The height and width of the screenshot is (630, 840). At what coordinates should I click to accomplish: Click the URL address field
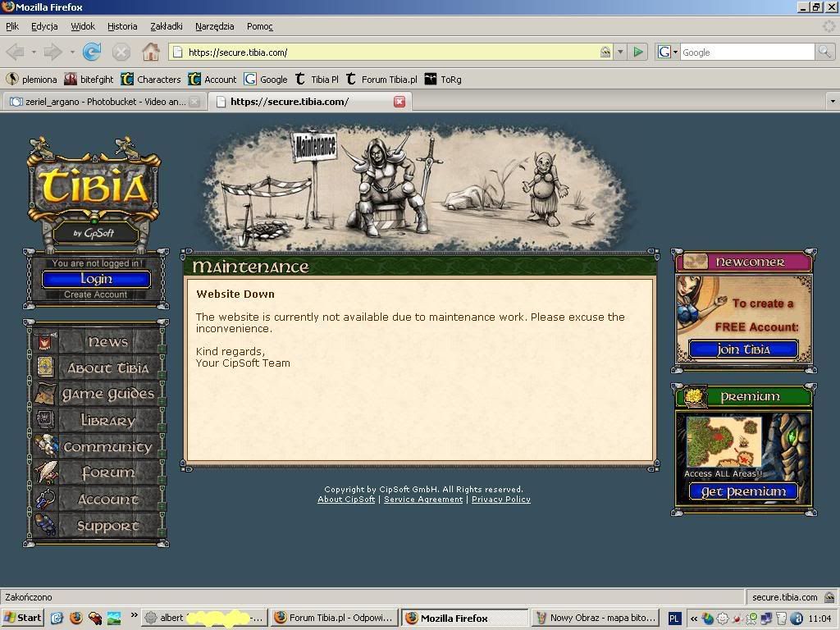click(391, 52)
